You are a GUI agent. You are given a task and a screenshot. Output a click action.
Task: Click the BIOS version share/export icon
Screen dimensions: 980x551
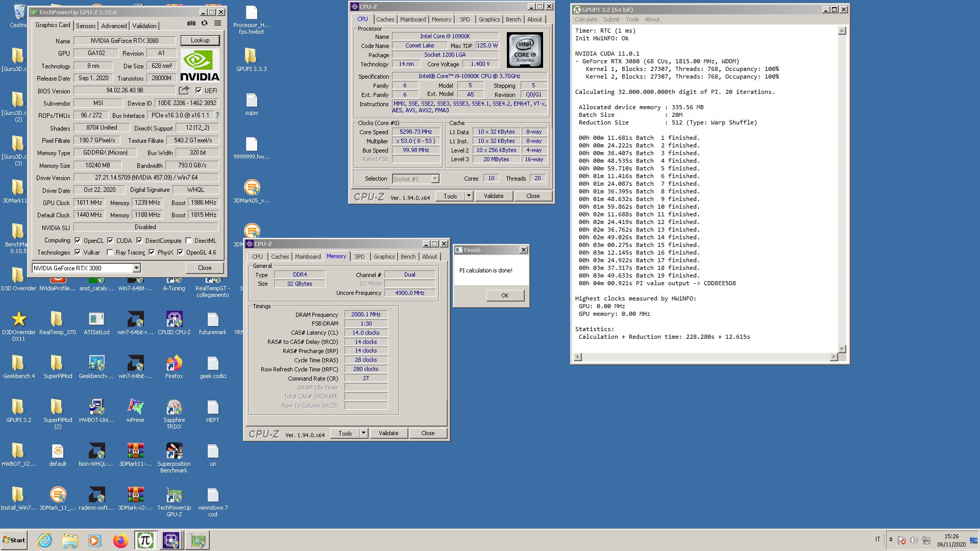(184, 90)
